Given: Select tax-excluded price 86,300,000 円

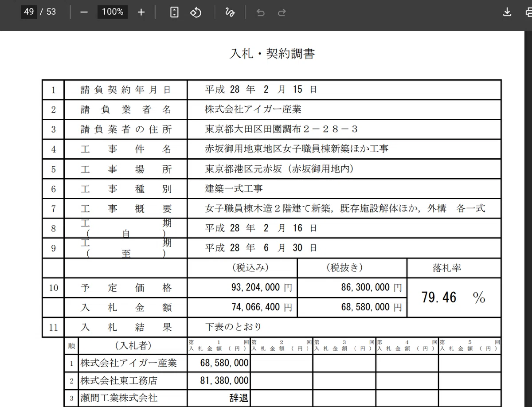Looking at the screenshot, I should click(x=372, y=288).
